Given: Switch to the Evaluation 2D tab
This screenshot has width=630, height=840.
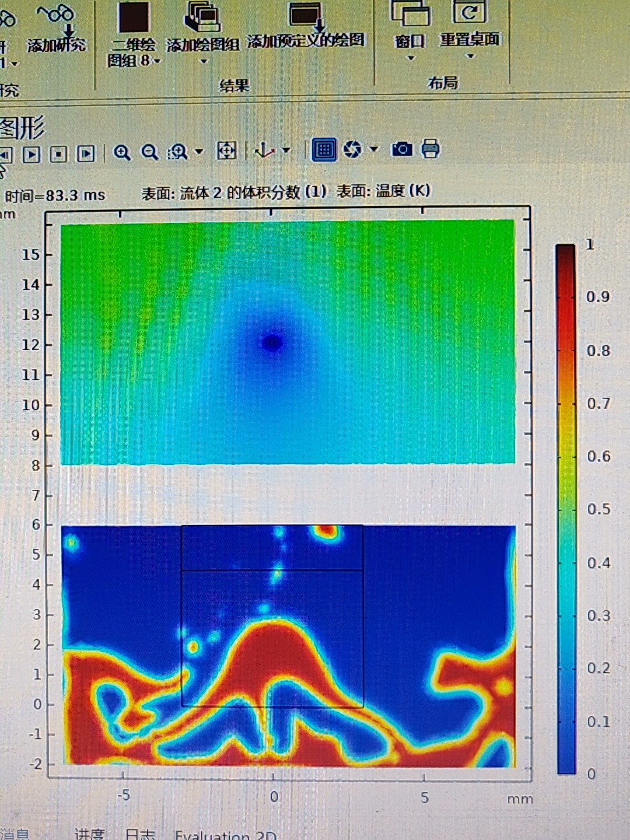Looking at the screenshot, I should (225, 835).
